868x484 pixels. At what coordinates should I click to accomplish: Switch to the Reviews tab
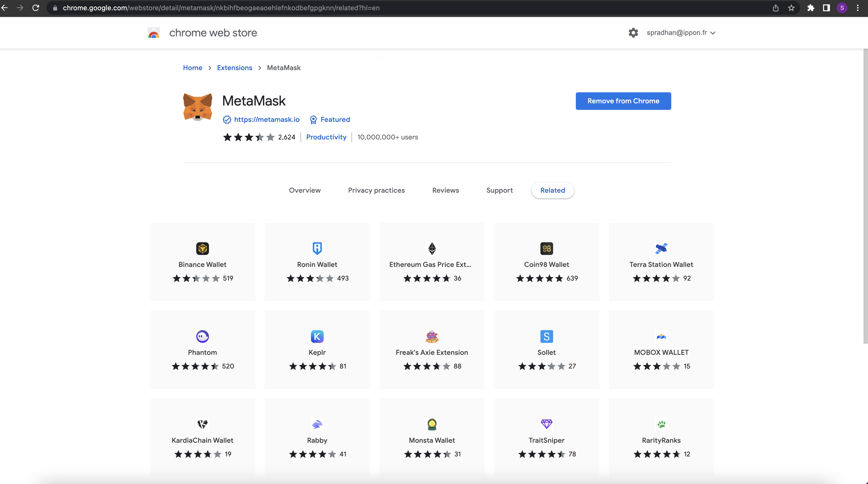pos(445,190)
